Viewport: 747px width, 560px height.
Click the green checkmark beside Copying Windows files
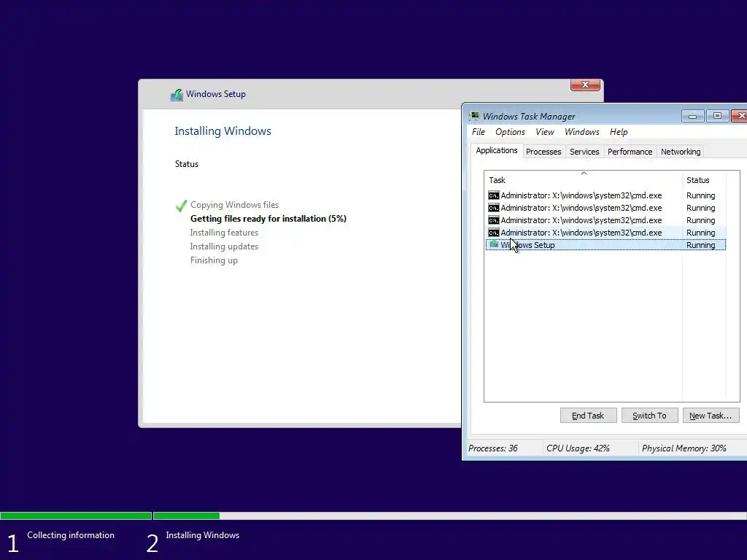coord(181,205)
